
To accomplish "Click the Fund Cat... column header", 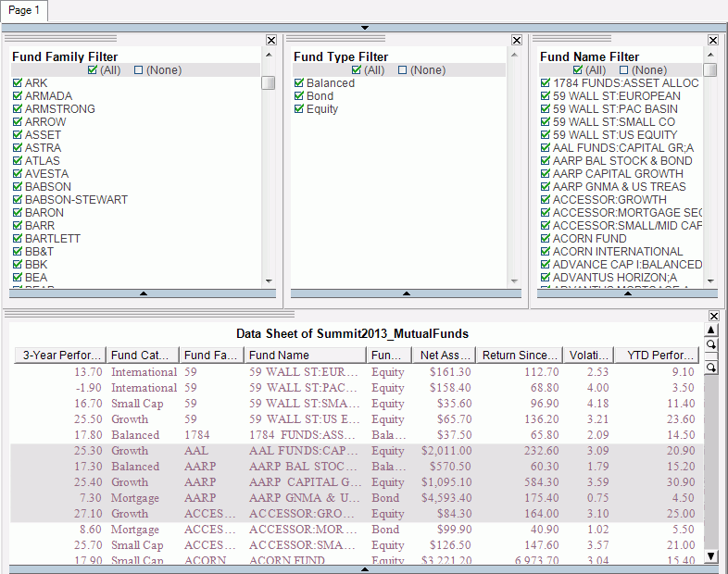I will tap(143, 355).
